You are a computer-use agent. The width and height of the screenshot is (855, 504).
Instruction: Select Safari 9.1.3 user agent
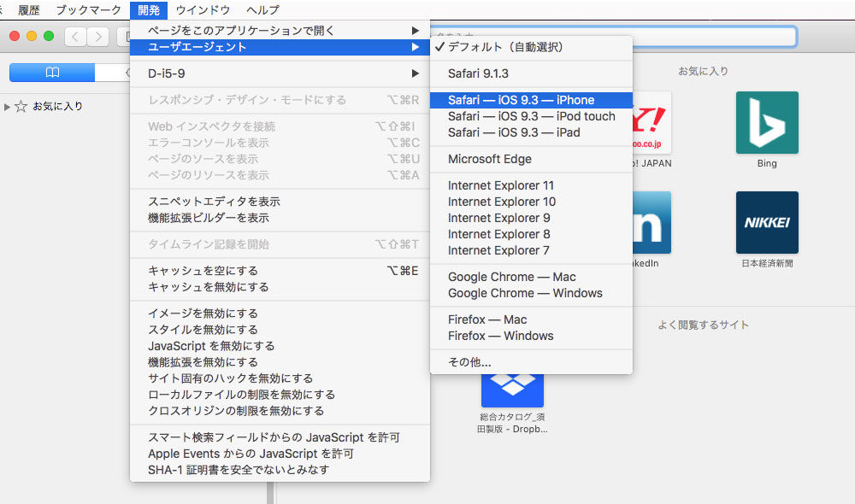(531, 73)
